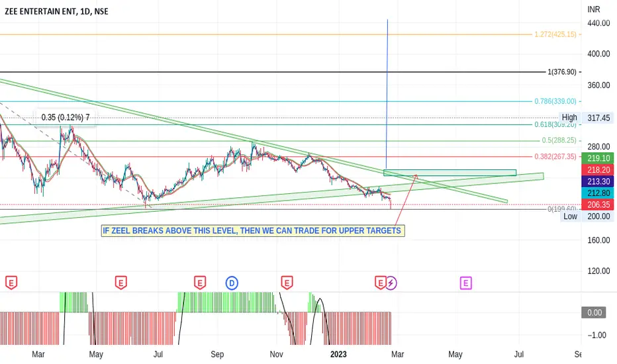
Task: Open the red earnings marker dated August 2022
Action: [200, 283]
